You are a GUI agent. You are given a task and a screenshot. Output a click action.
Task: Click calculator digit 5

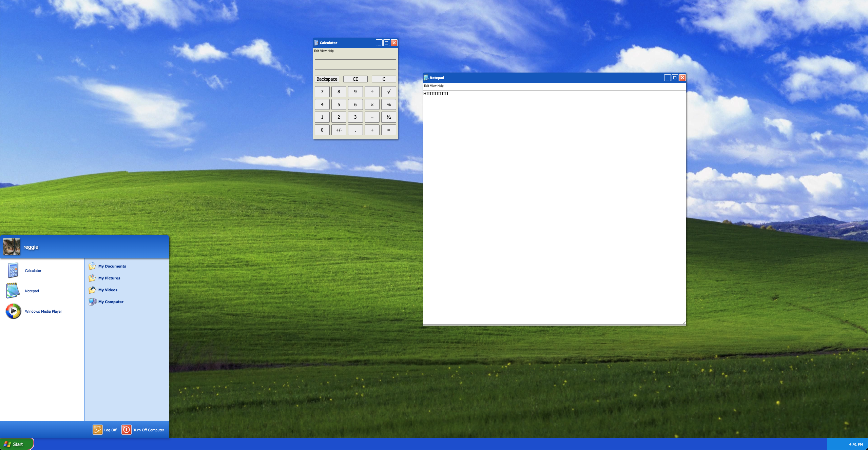click(x=339, y=104)
